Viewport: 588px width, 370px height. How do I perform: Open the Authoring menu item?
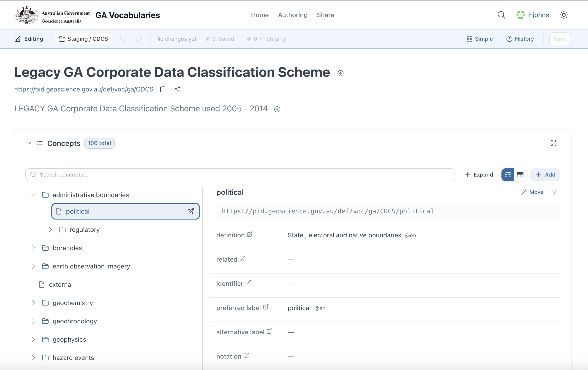293,15
